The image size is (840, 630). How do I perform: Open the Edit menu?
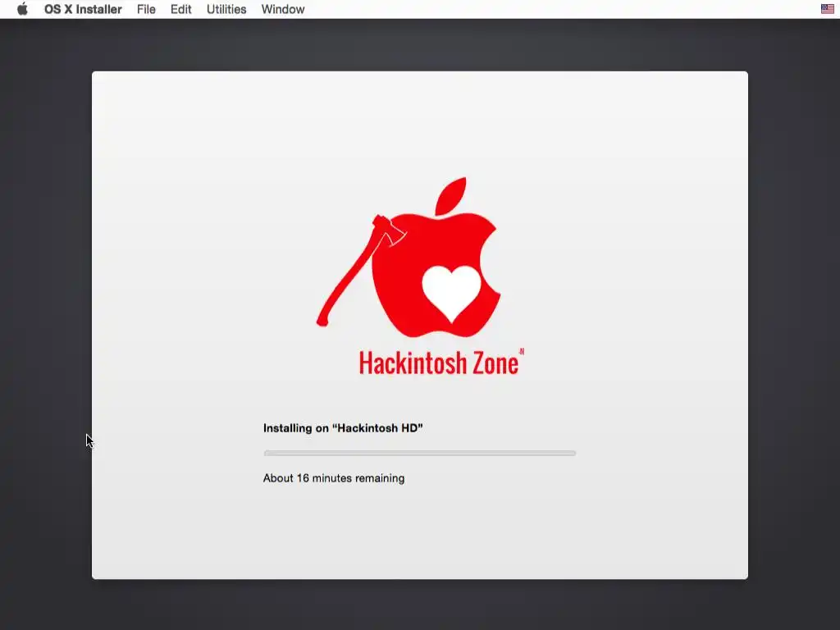(x=181, y=9)
